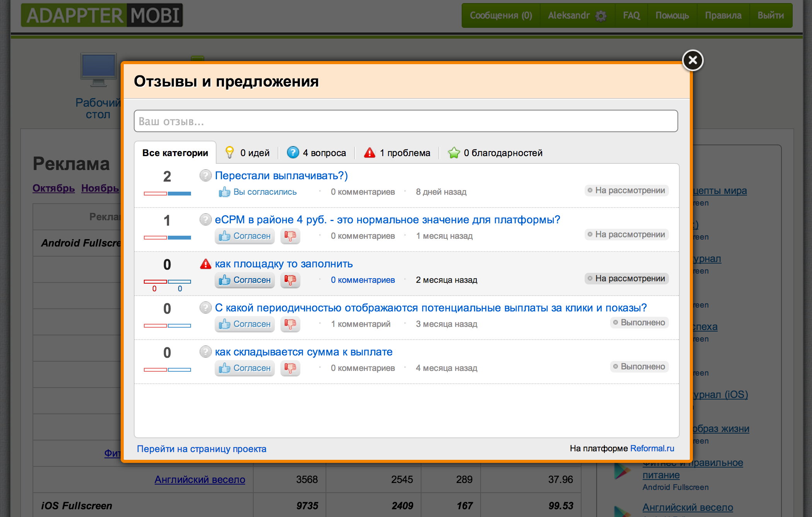Click the 'Рабочий стол' monitor icon
812x517 pixels.
99,70
